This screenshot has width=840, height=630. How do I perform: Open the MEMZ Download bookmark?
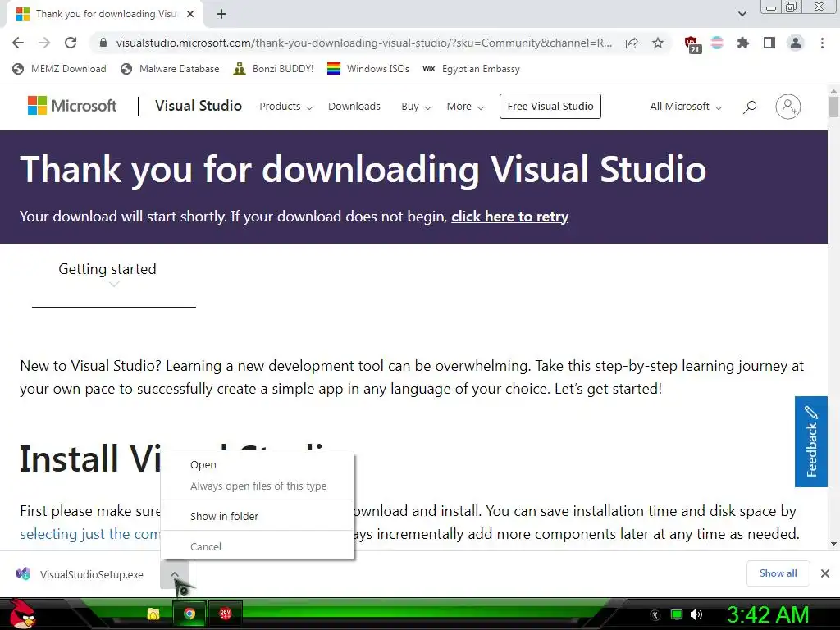59,69
